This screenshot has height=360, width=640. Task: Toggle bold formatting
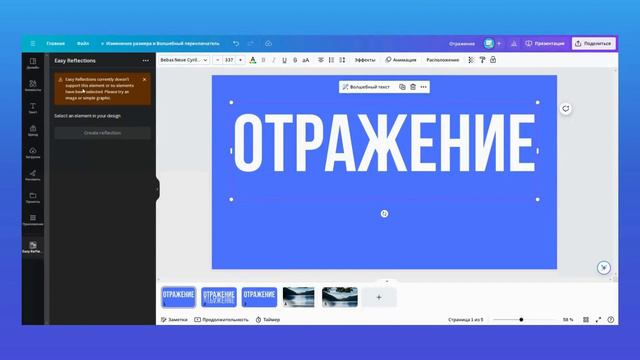[x=263, y=60]
